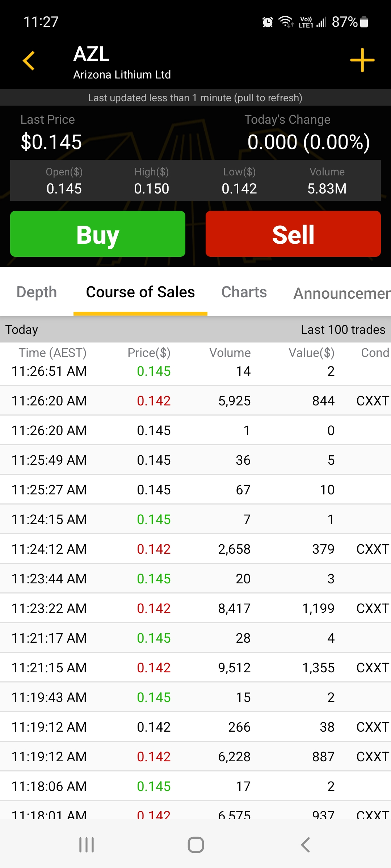Tap the 9,512 volume cell
Viewport: 391px width, 868px height.
[x=234, y=668]
